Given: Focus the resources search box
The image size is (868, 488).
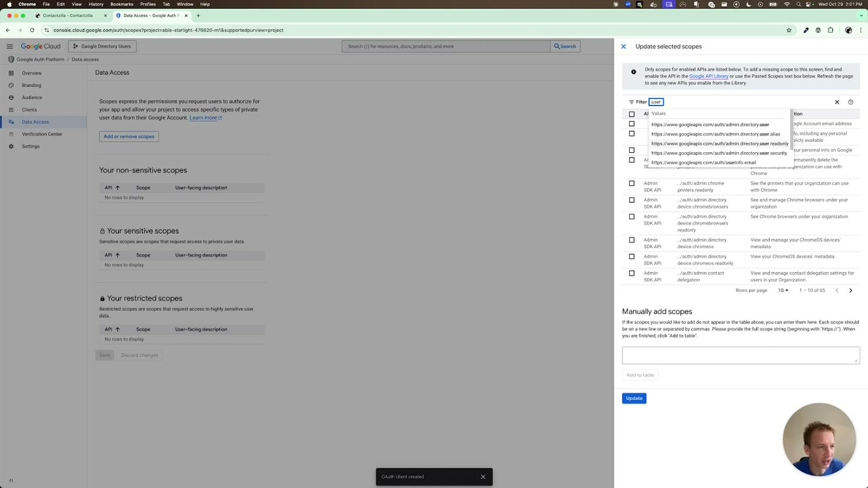Looking at the screenshot, I should click(446, 47).
